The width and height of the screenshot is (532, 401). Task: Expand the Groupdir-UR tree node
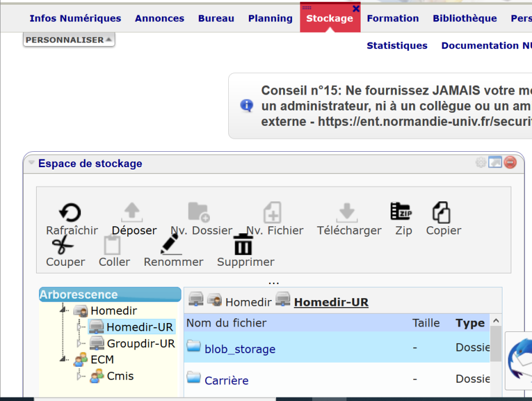click(80, 343)
